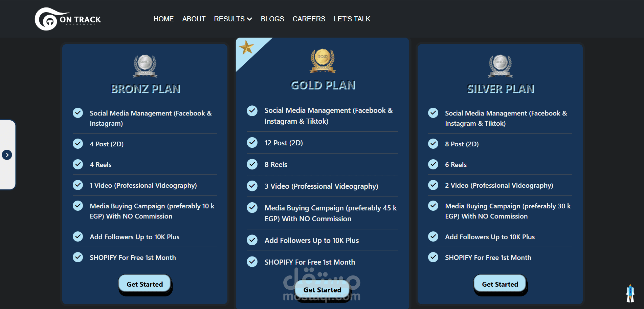This screenshot has width=644, height=309.
Task: Click the checkmark beside Gold Plan's Shopify feature
Action: (x=252, y=262)
